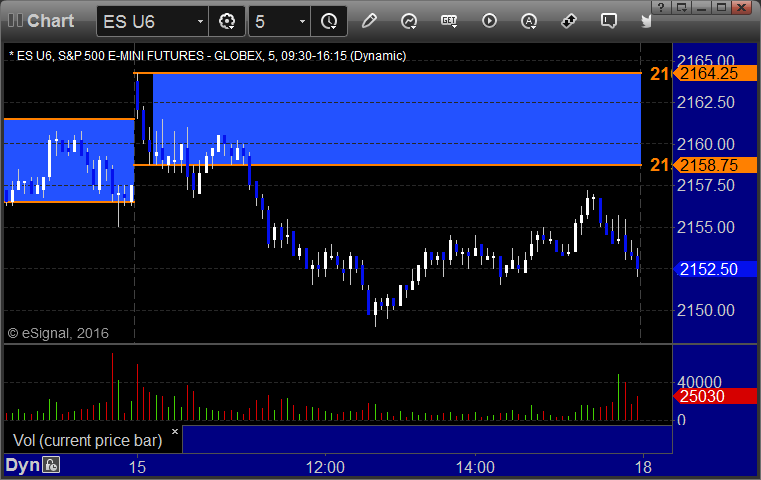Close the chart window with red X
The height and width of the screenshot is (480, 761).
coord(742,7)
